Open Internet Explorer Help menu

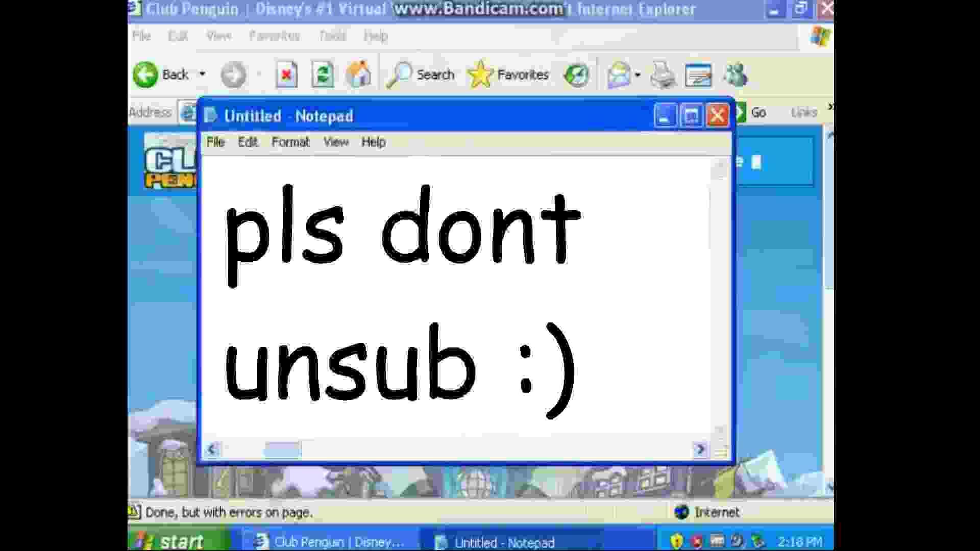[376, 36]
